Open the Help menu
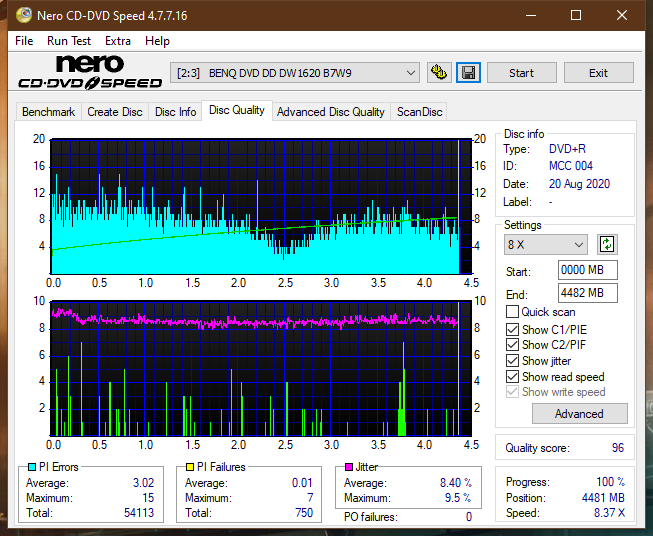Screen dimensions: 653x536 pos(157,41)
